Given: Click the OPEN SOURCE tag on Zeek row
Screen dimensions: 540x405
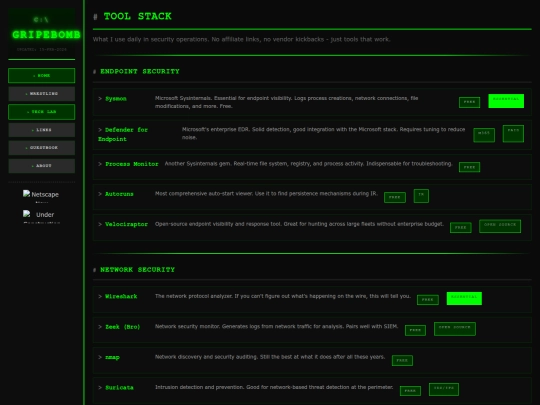Looking at the screenshot, I should tap(455, 329).
